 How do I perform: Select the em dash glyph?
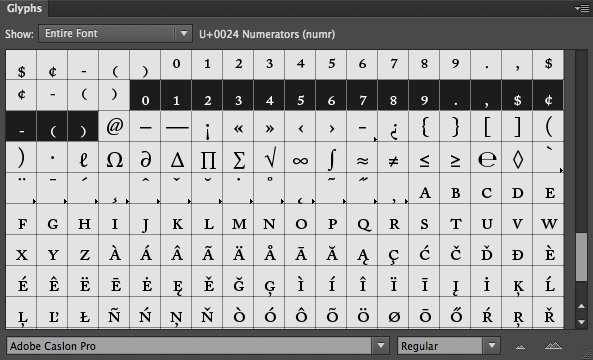click(x=176, y=126)
